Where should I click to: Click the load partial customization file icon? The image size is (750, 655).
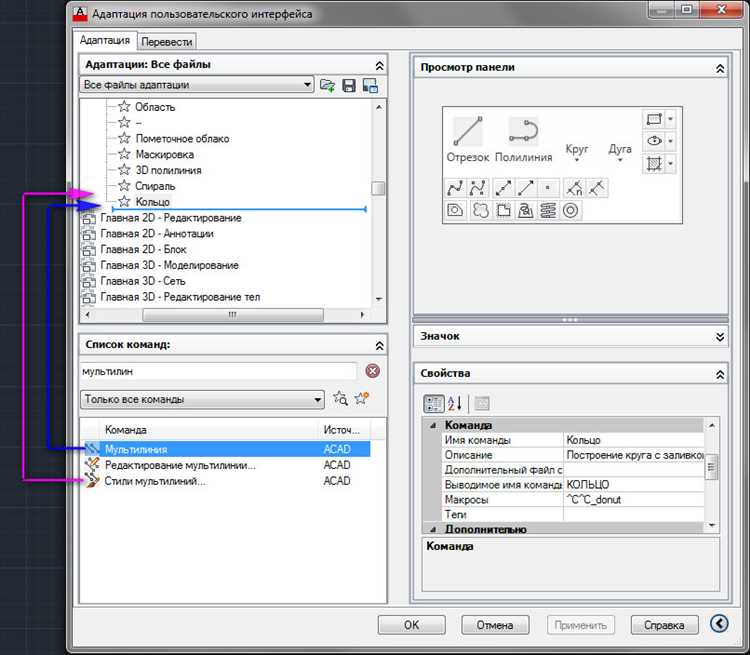click(x=328, y=86)
